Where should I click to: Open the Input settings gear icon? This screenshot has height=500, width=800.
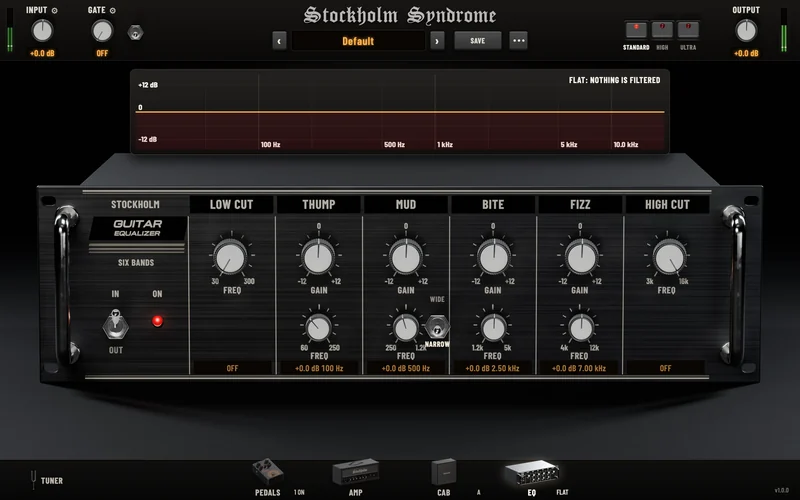click(x=55, y=10)
